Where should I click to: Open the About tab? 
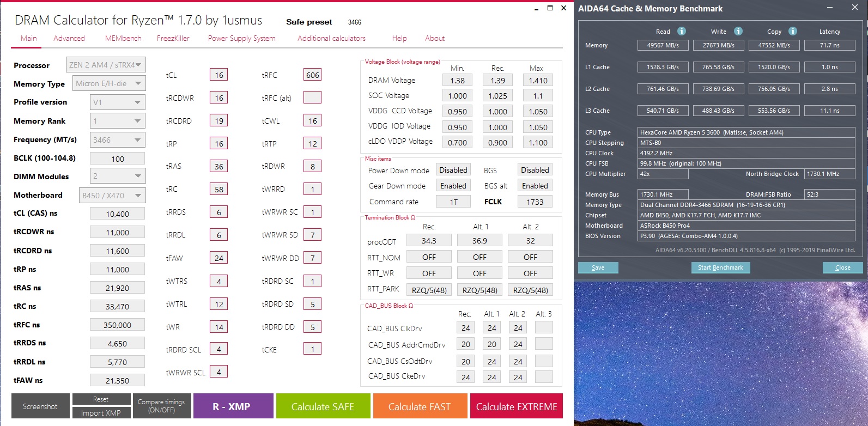(x=435, y=38)
